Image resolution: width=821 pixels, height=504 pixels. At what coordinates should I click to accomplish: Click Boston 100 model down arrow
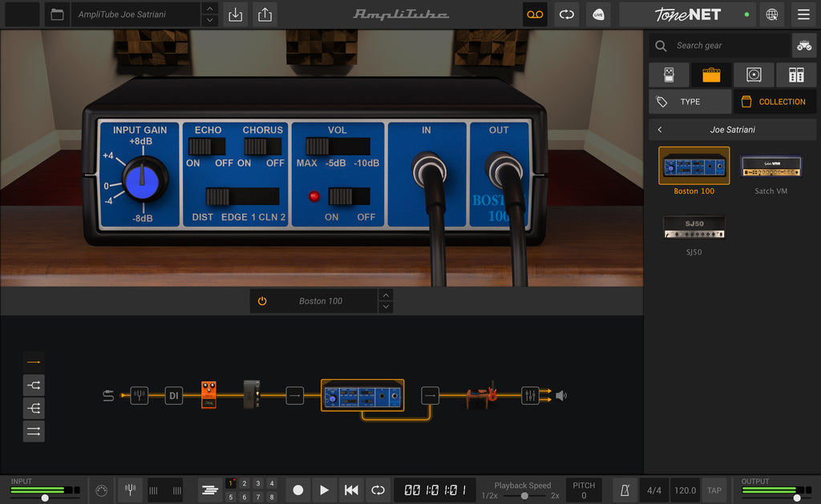[x=386, y=307]
